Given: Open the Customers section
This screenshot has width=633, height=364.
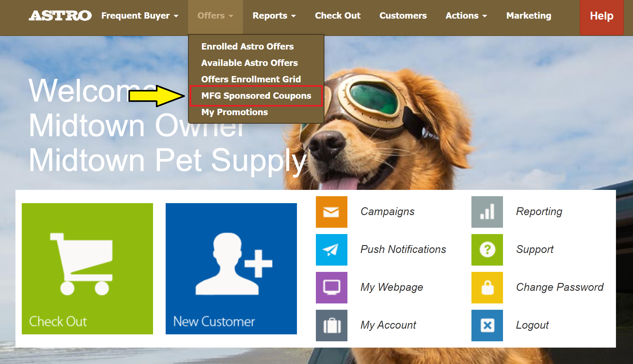Looking at the screenshot, I should click(x=403, y=16).
